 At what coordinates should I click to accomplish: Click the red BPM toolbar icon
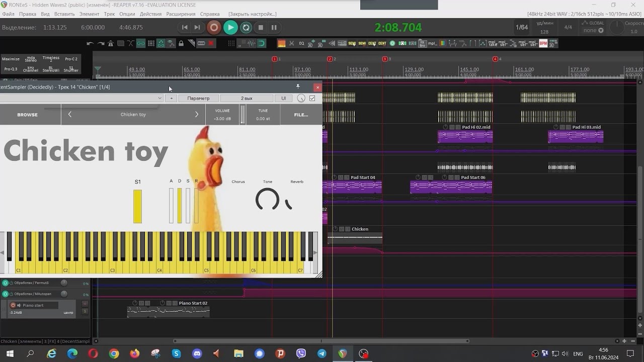click(543, 44)
